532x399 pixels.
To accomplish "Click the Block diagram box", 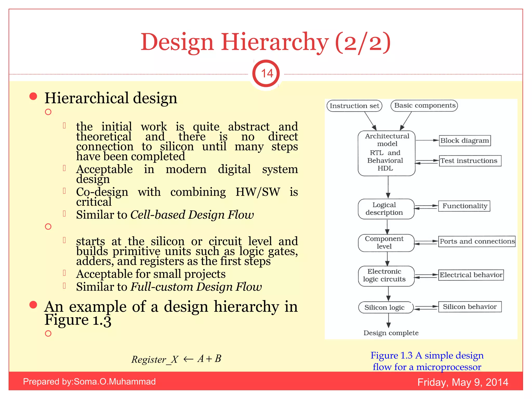I will click(465, 141).
